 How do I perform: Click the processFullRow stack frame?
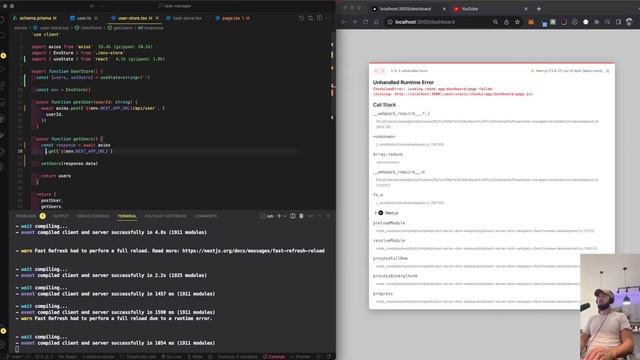(x=390, y=258)
